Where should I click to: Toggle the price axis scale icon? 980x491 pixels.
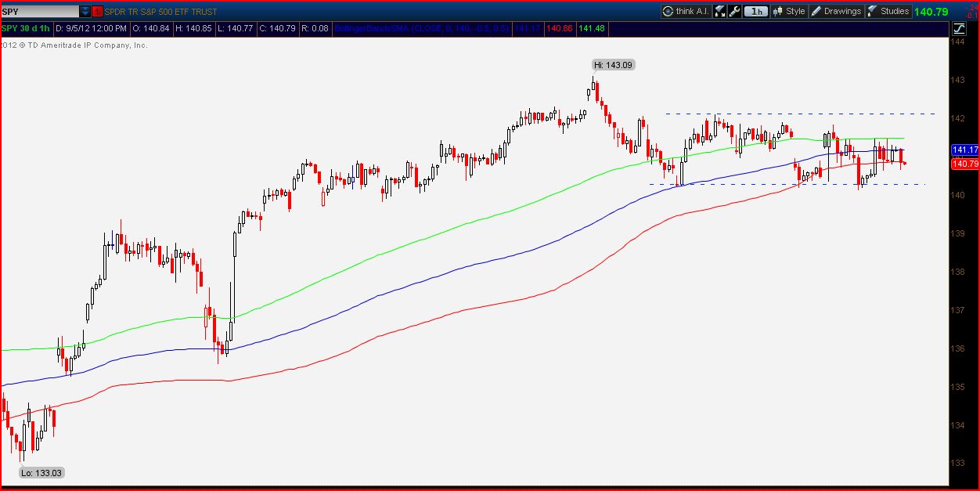pos(959,29)
